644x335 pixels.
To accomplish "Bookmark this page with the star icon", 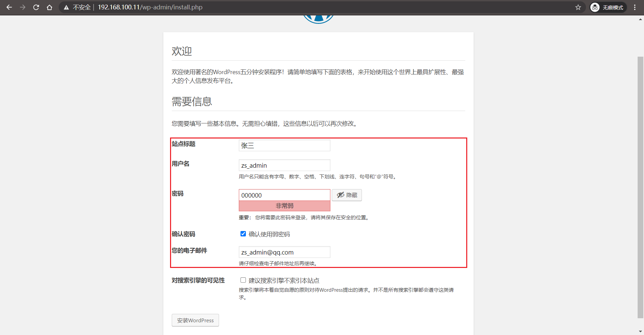I will tap(578, 7).
